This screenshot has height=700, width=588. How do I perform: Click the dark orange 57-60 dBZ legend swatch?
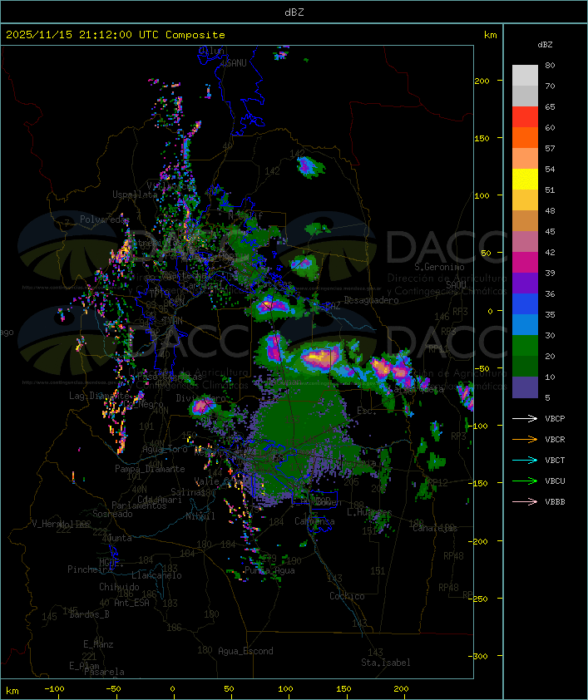[x=525, y=137]
